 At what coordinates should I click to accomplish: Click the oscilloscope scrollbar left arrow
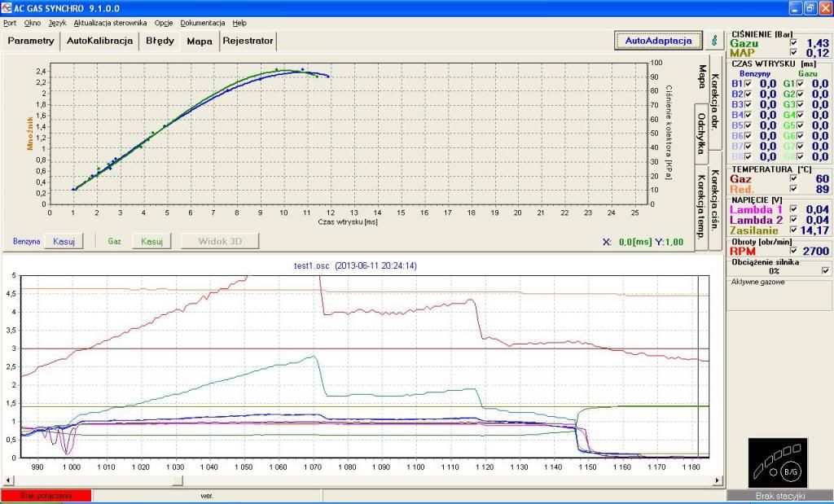tap(8, 481)
